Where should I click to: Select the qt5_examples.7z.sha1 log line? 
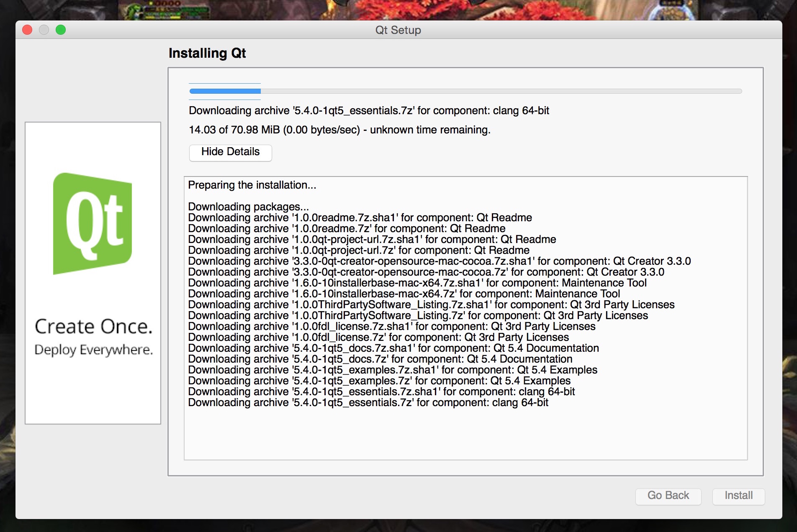(393, 370)
